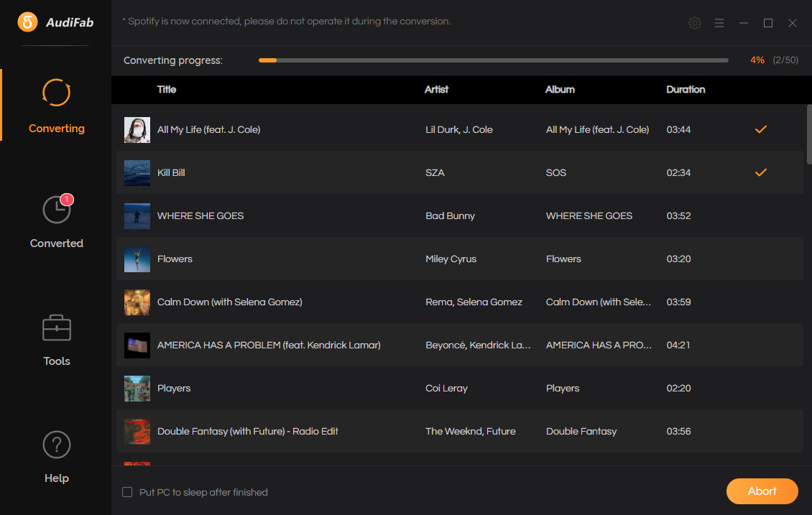The width and height of the screenshot is (812, 515).
Task: Click the Artist column header
Action: (x=437, y=90)
